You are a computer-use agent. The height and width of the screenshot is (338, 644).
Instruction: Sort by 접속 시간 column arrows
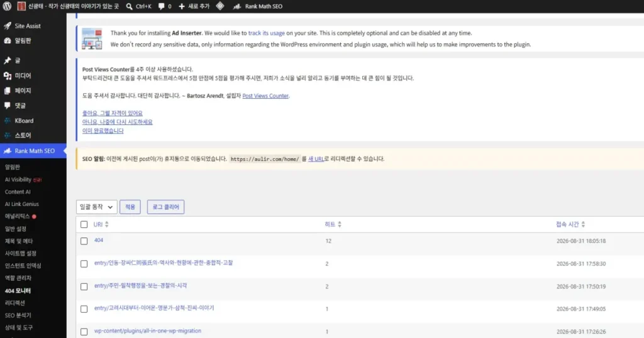coord(583,224)
